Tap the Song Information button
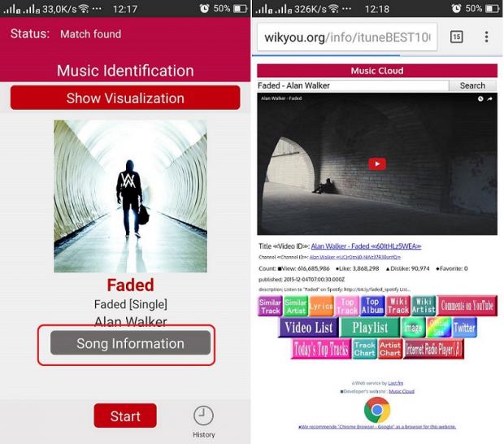 [x=130, y=343]
